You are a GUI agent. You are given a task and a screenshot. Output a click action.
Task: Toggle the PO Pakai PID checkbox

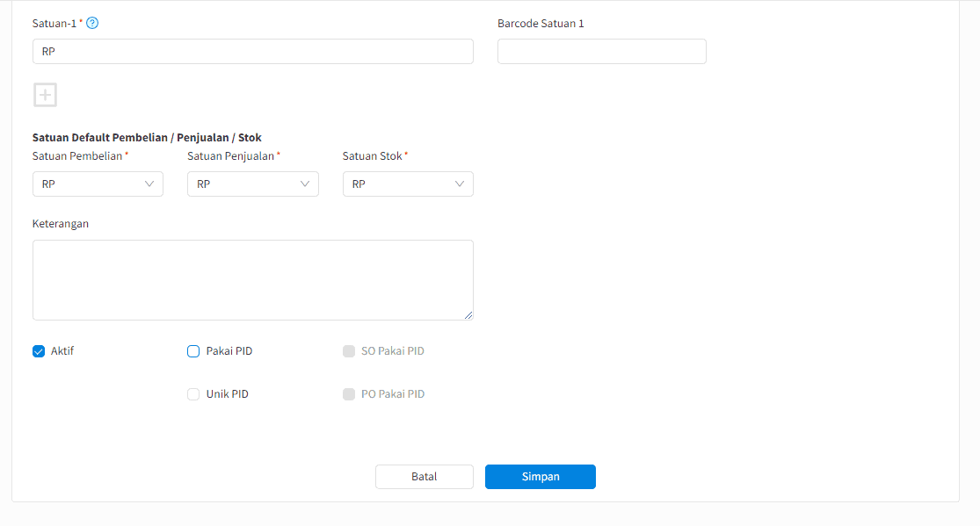pyautogui.click(x=349, y=394)
